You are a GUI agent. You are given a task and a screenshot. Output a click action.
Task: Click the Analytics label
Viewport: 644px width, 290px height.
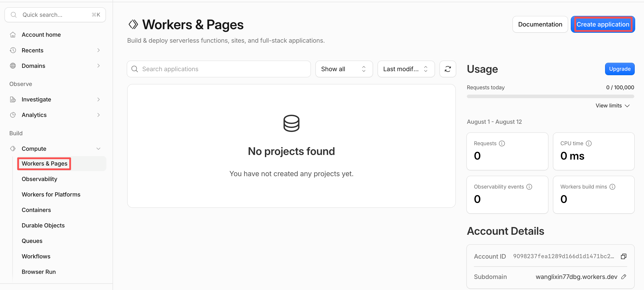click(x=34, y=115)
